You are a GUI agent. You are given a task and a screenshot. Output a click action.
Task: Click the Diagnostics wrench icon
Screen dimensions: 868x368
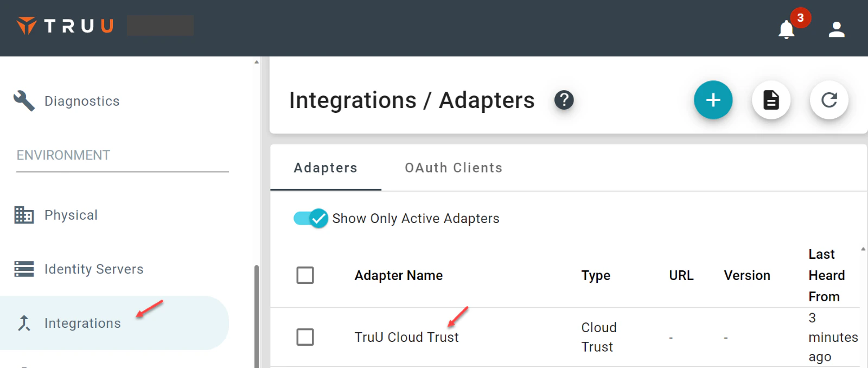click(x=24, y=101)
